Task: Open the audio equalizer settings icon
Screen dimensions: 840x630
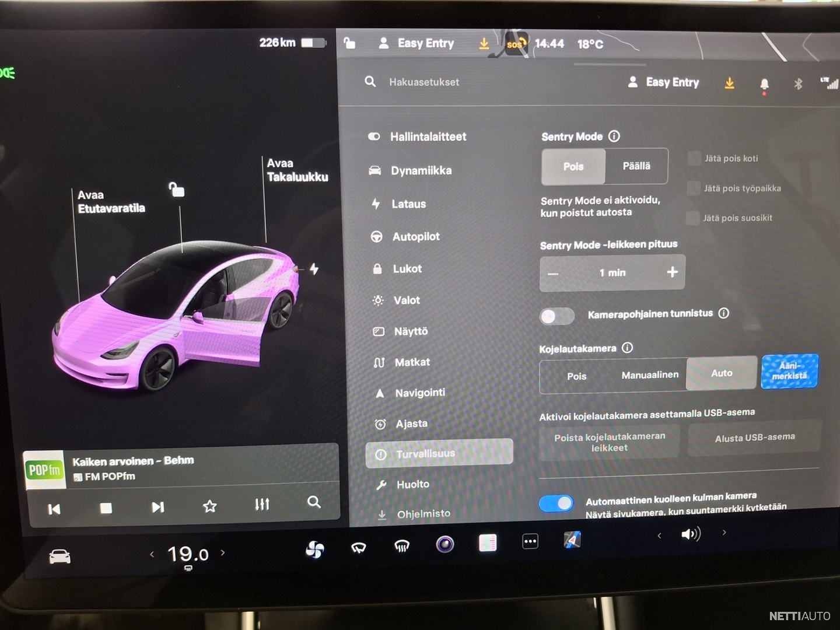Action: point(262,504)
